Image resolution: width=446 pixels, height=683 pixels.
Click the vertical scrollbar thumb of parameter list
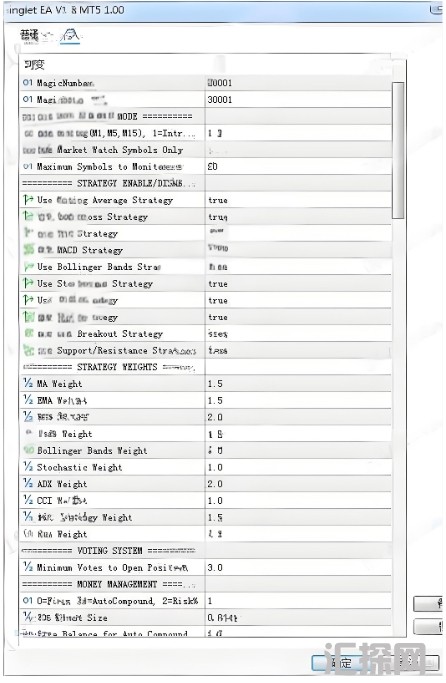398,150
